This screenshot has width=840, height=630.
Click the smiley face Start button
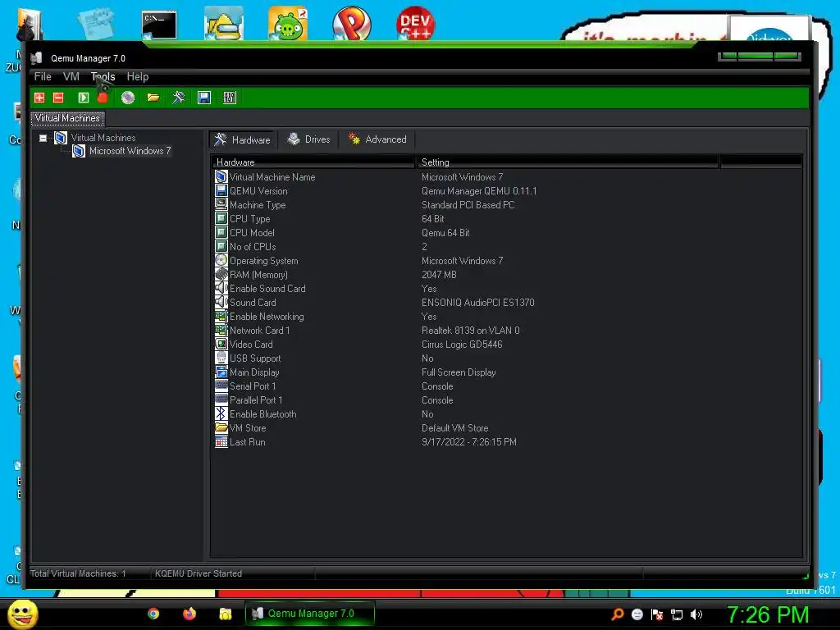pos(22,614)
